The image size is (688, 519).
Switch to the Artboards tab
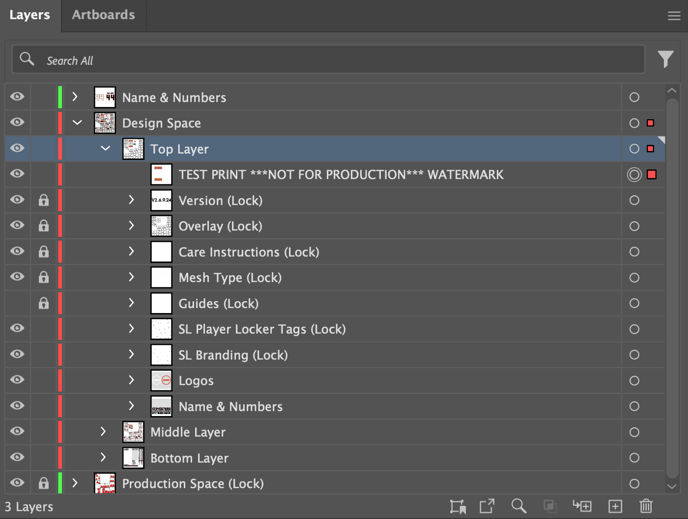point(103,15)
